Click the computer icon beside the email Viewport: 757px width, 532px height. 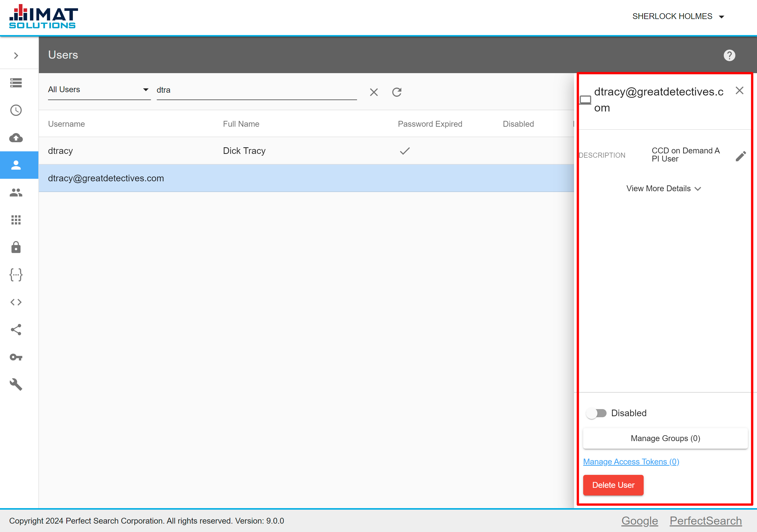(x=585, y=100)
